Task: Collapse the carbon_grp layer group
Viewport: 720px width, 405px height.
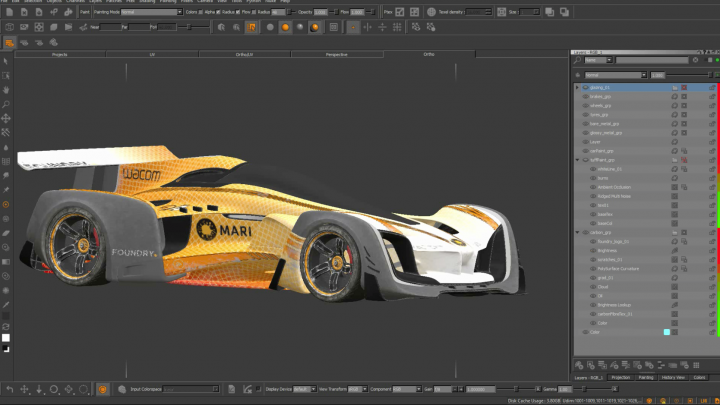Action: click(575, 232)
